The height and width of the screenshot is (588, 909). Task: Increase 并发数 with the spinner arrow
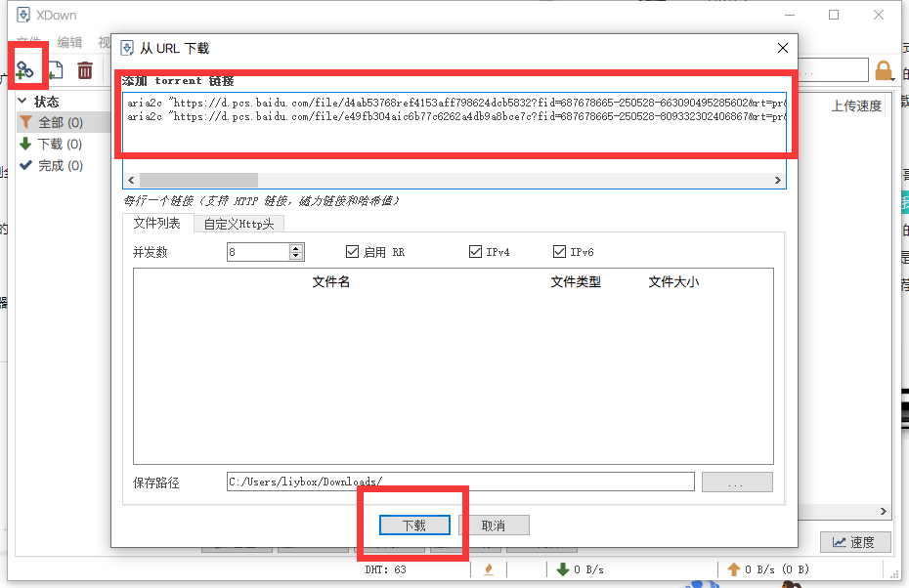click(296, 248)
